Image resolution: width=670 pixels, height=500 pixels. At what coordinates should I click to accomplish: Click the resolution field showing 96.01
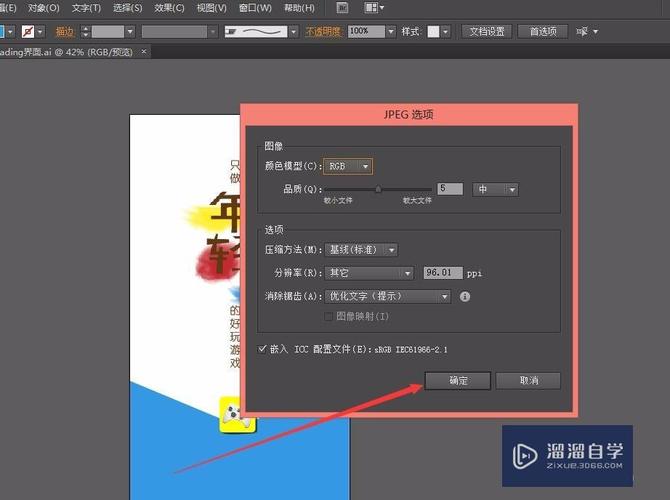click(x=443, y=273)
